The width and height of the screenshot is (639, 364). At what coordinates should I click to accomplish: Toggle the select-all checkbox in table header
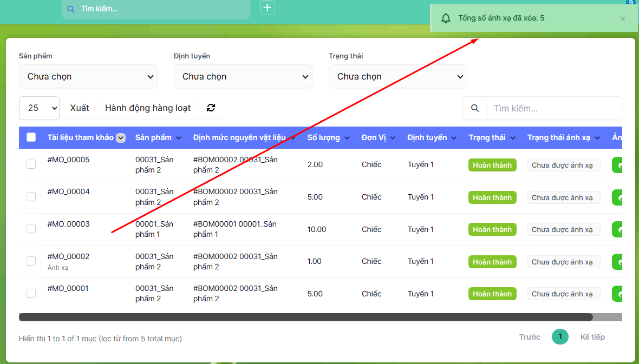(31, 137)
